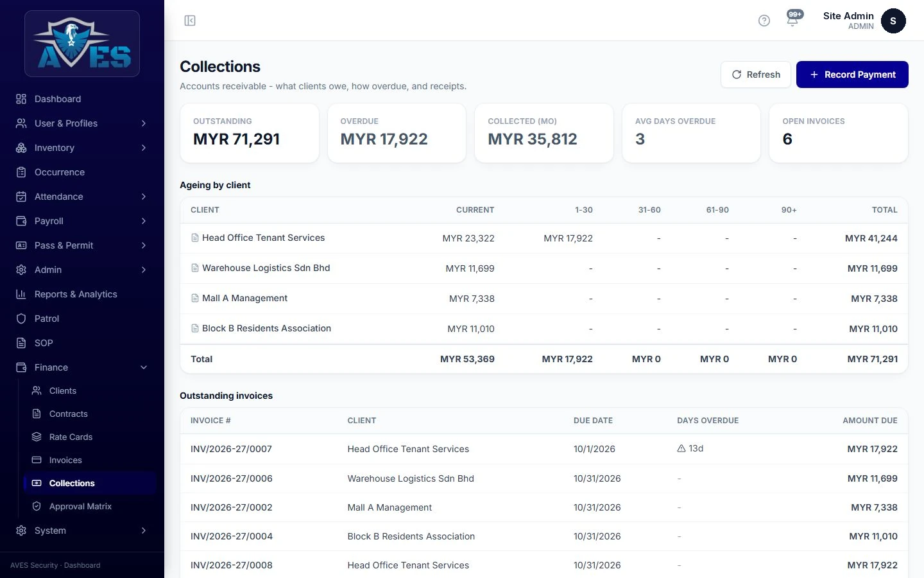Click the Record Payment button

click(852, 74)
